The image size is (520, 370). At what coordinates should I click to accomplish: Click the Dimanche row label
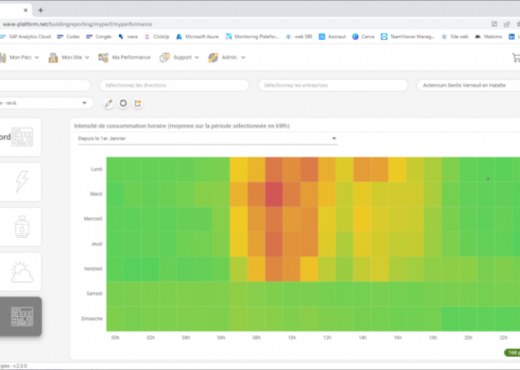point(92,319)
